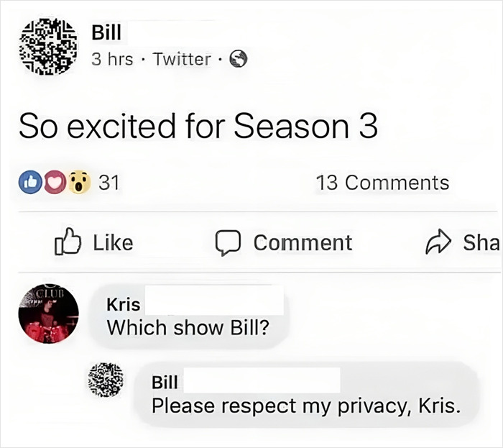The image size is (503, 448).
Task: Click the Share button text
Action: point(481,242)
